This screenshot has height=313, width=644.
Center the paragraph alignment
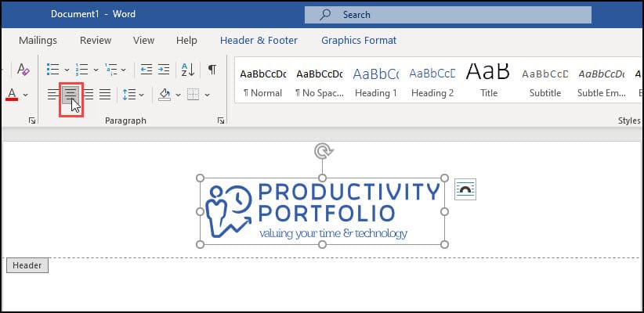(x=71, y=95)
